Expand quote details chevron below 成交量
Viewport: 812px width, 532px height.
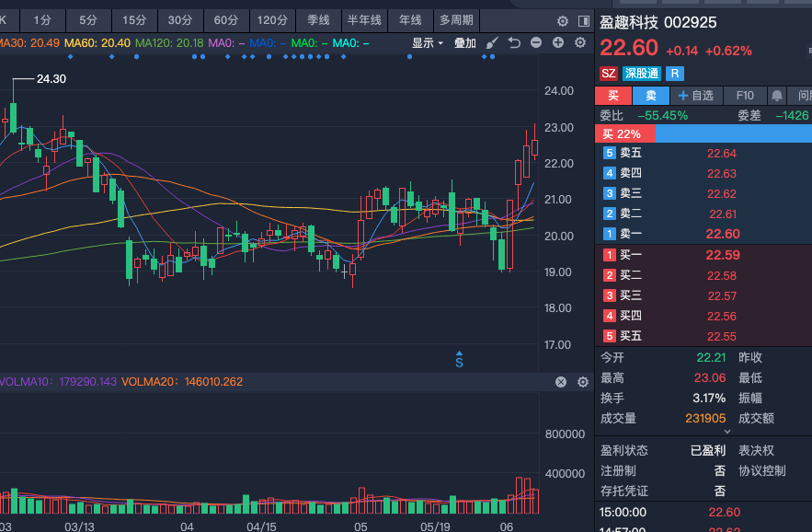point(727,432)
